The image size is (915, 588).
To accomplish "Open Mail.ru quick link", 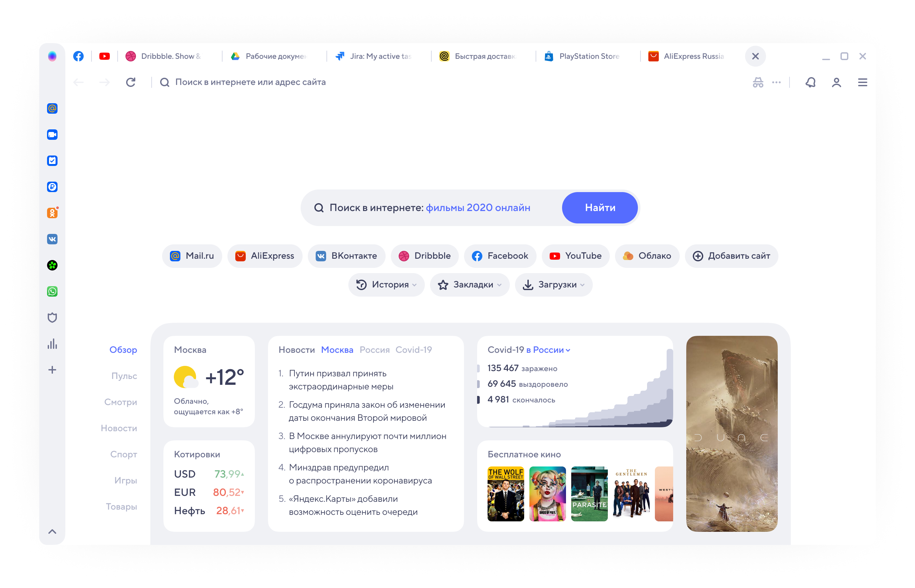I will pos(192,256).
